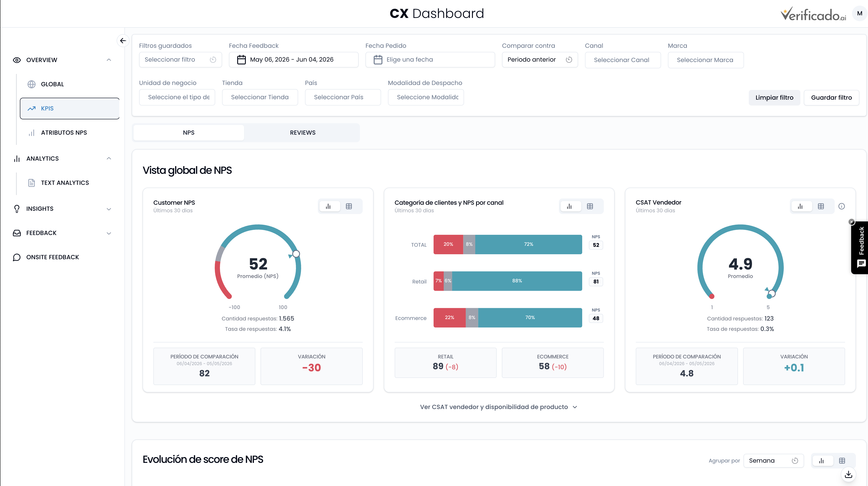Click Customer NPS variation -30 value

click(311, 368)
